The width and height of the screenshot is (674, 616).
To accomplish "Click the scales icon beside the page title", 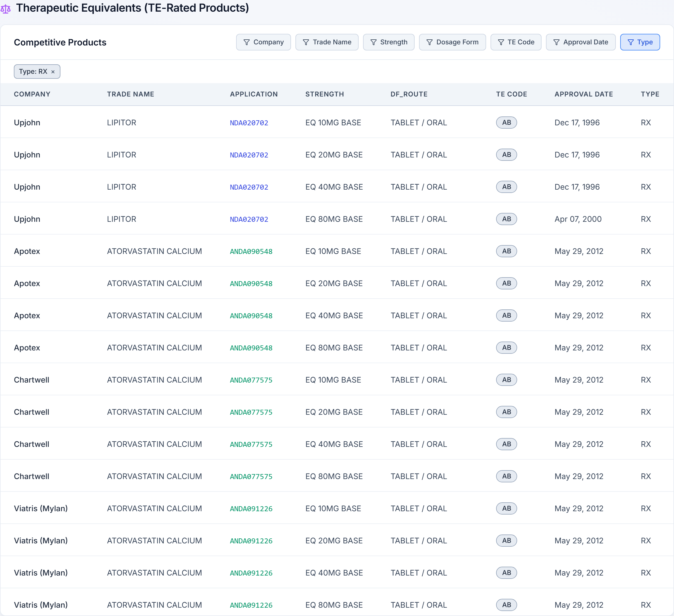I will coord(6,9).
